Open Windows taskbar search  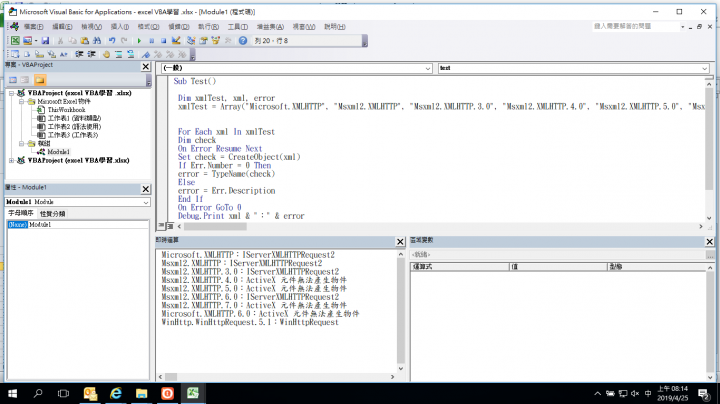[38, 393]
